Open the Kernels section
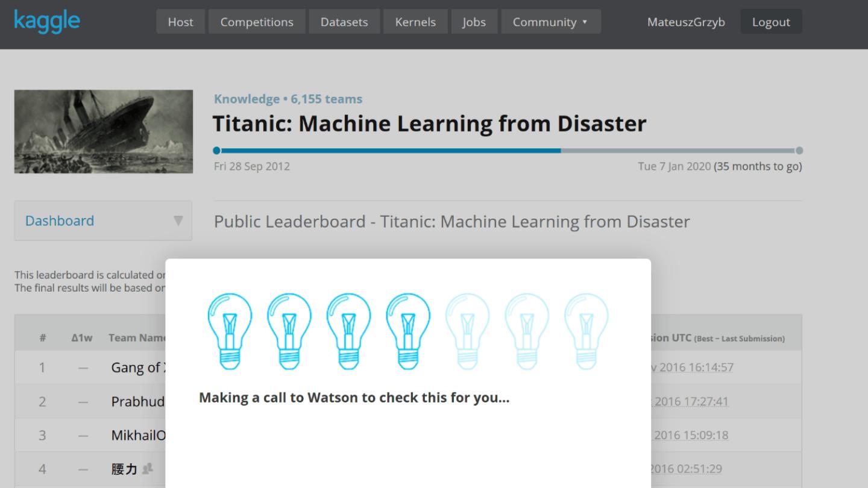 click(415, 22)
